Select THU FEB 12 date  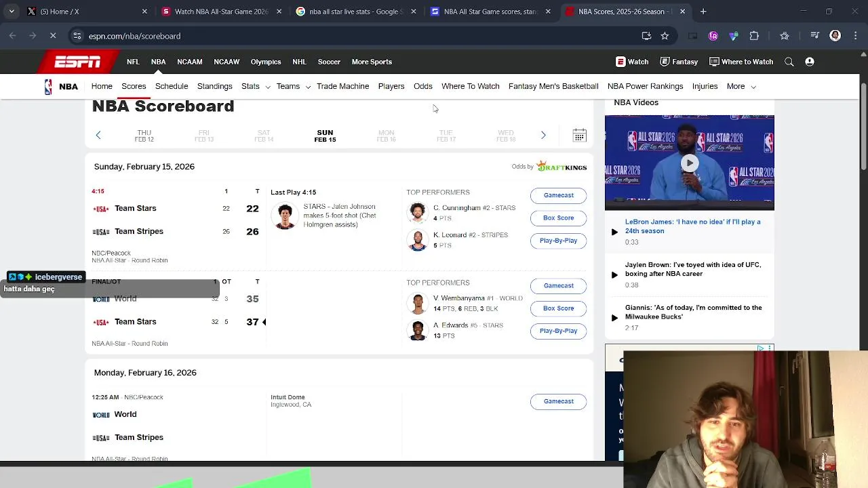point(144,136)
